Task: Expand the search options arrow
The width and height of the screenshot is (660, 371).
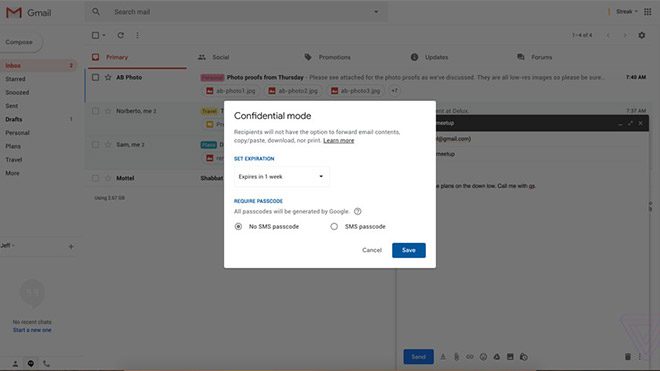Action: pos(376,12)
